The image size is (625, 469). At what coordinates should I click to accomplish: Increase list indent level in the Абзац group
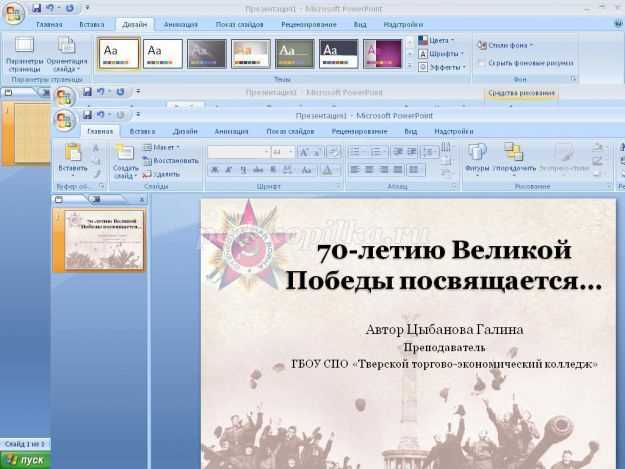pos(411,152)
